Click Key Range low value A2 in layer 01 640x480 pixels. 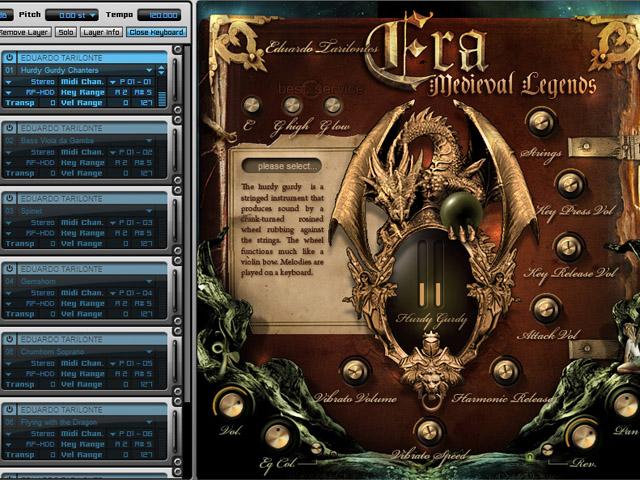pos(120,92)
